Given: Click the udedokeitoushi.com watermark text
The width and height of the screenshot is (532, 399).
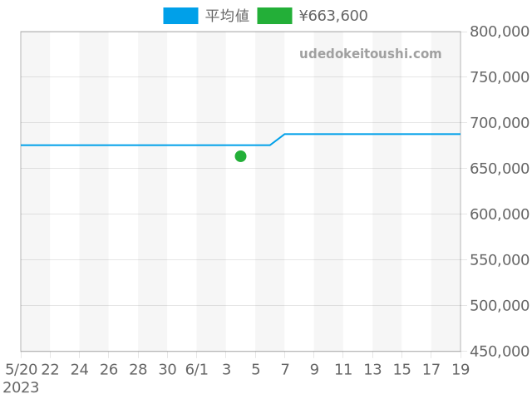Looking at the screenshot, I should pyautogui.click(x=370, y=54).
